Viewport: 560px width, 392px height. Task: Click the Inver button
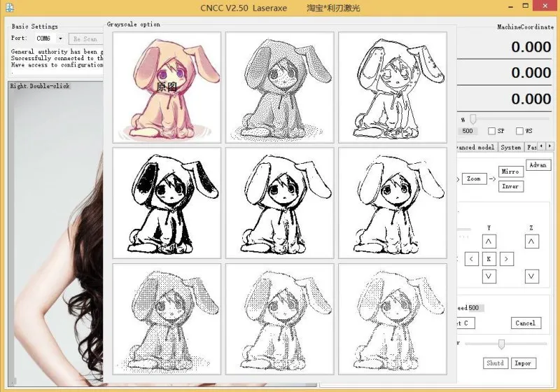[x=511, y=186]
